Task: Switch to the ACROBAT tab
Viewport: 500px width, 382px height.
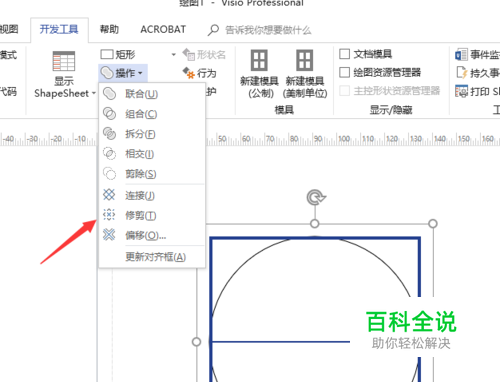Action: 163,29
